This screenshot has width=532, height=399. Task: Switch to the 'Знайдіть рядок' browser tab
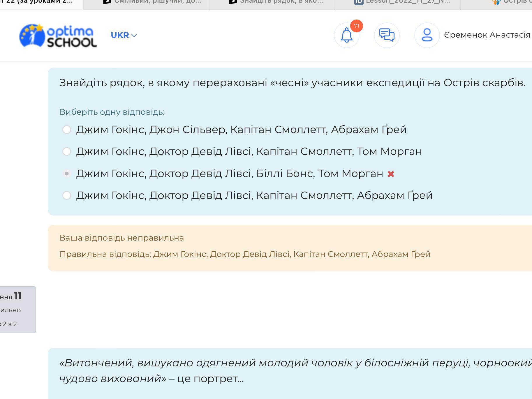pyautogui.click(x=281, y=2)
